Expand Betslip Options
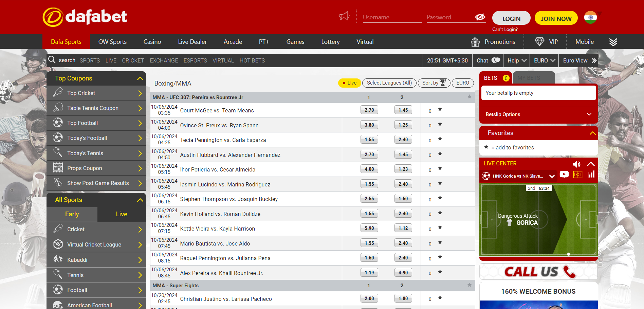This screenshot has height=309, width=644. click(538, 114)
